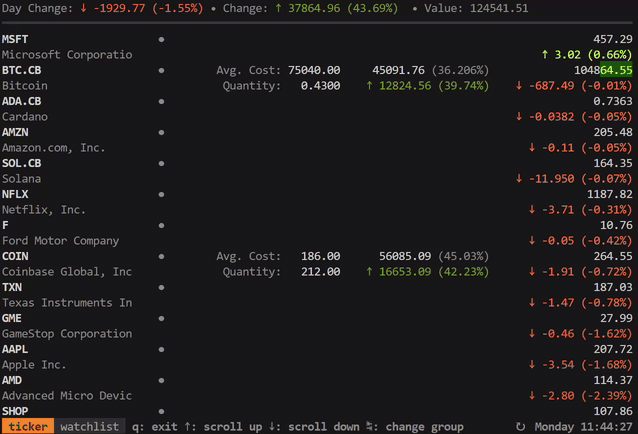Select the BTC.CB ticker symbol
Screen dimensions: 638x434
pos(22,70)
